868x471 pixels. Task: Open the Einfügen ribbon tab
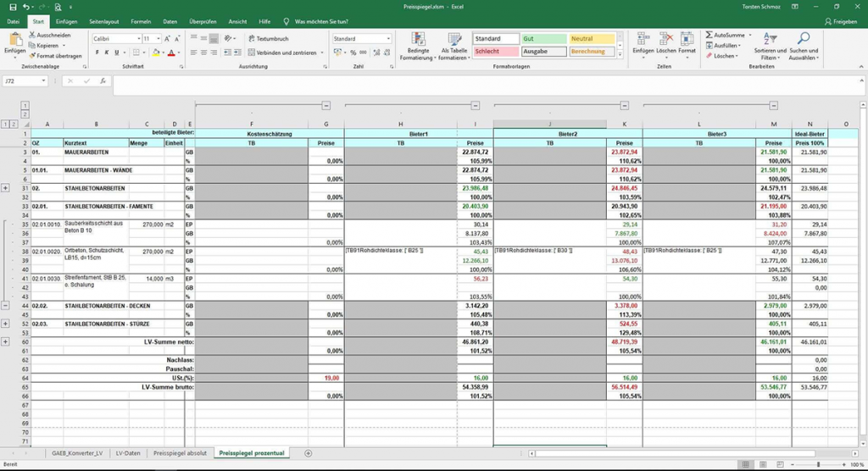tap(66, 21)
